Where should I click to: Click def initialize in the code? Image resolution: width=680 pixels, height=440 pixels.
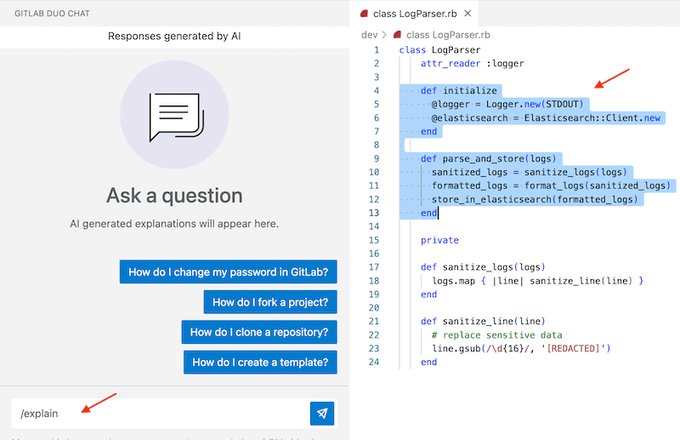coord(459,91)
